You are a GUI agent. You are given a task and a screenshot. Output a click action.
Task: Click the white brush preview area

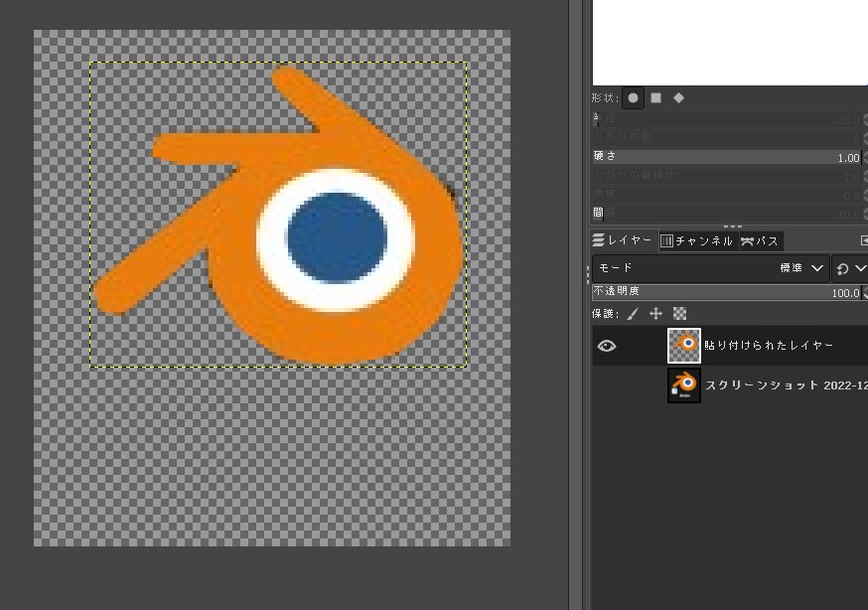point(730,43)
